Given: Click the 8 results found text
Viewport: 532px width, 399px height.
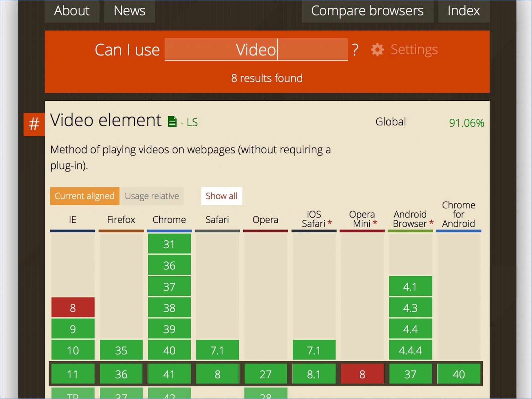Looking at the screenshot, I should (x=267, y=78).
